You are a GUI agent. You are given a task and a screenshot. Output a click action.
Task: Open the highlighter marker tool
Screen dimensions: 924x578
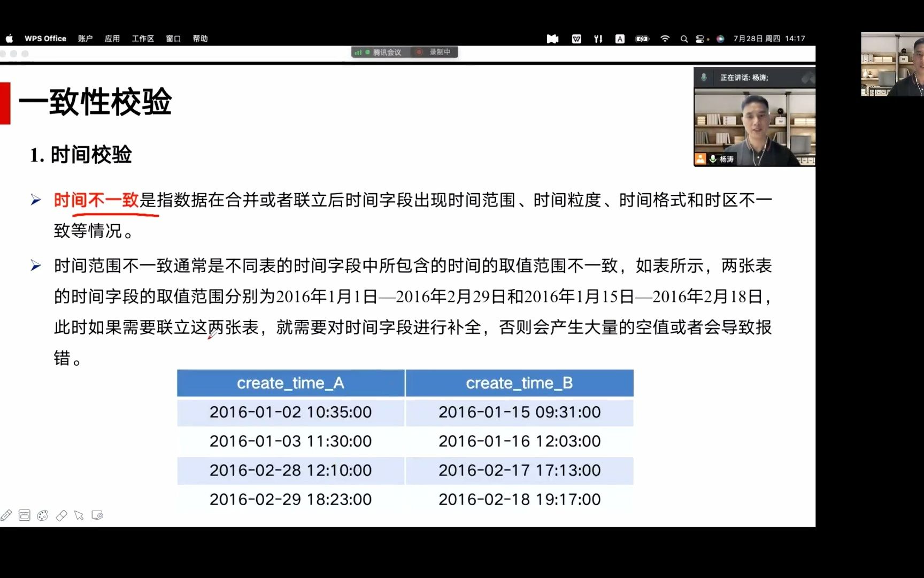coord(25,515)
